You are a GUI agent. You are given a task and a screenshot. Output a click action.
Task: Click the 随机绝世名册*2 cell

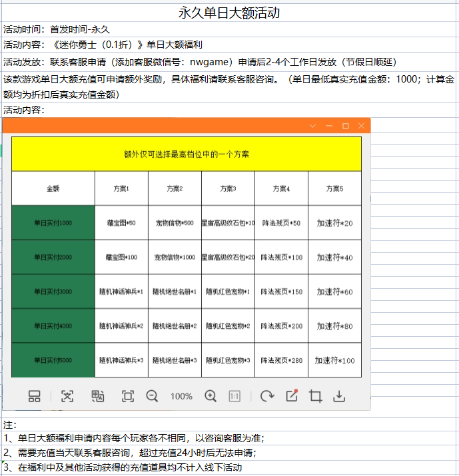[175, 326]
